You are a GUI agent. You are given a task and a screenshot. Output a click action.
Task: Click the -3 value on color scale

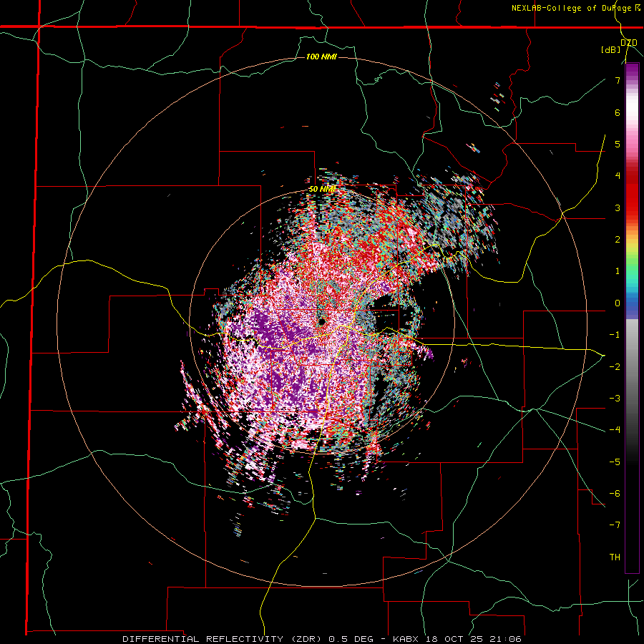tap(615, 399)
